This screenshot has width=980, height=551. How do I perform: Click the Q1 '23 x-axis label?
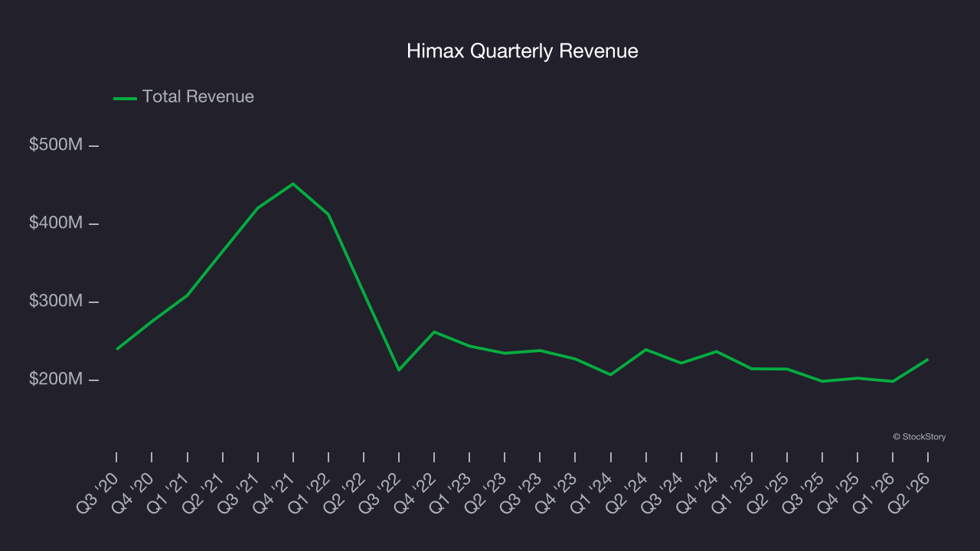tap(452, 492)
